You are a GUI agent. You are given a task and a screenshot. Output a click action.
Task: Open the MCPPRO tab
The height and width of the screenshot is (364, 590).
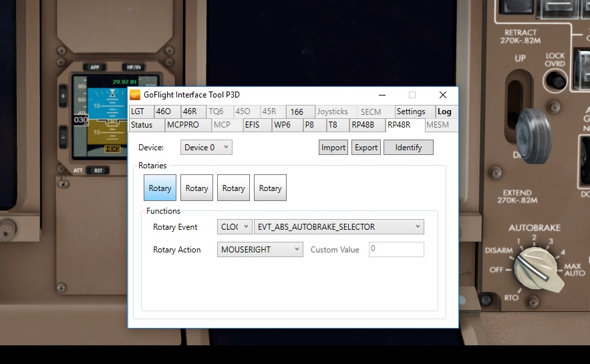pyautogui.click(x=182, y=125)
